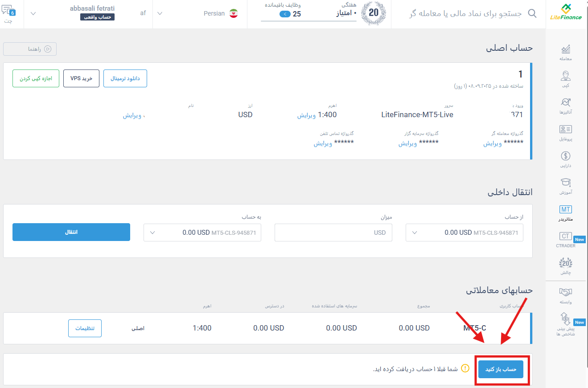Viewport: 588px width, 388px height.
Task: Click the میزان amount input field
Action: (x=333, y=232)
